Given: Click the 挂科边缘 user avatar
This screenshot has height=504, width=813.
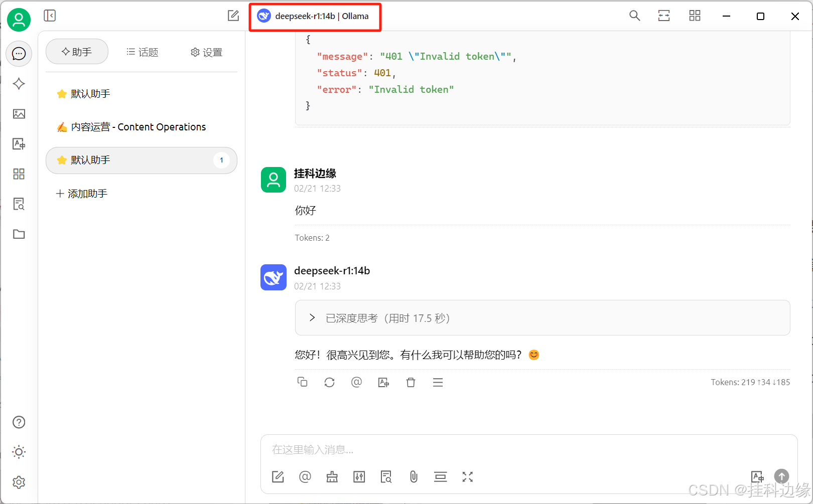Looking at the screenshot, I should click(x=274, y=180).
